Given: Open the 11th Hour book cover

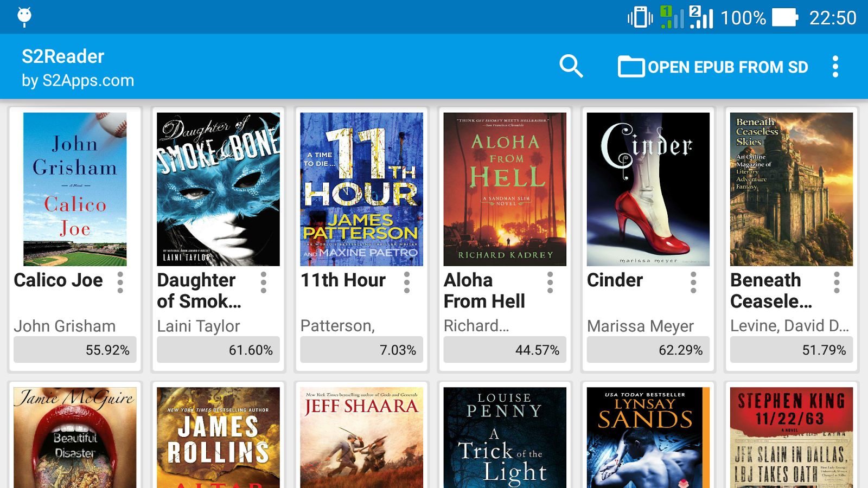Looking at the screenshot, I should tap(361, 189).
